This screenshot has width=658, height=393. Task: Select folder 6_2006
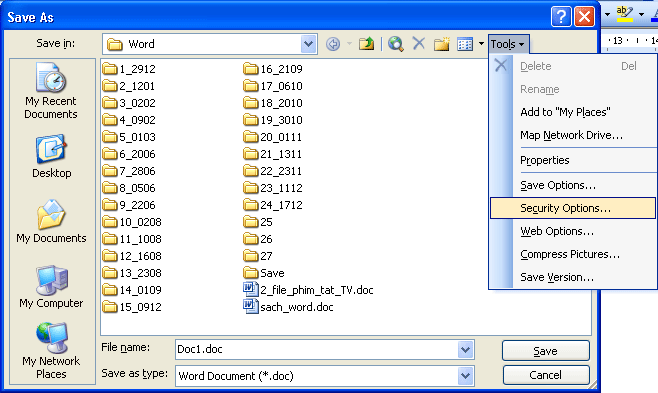point(129,154)
